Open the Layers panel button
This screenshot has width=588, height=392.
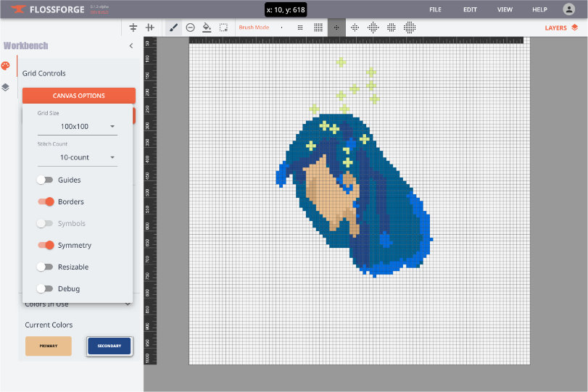pyautogui.click(x=561, y=28)
